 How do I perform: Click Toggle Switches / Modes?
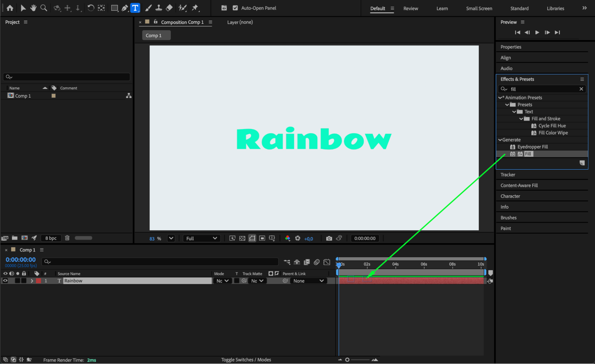[x=246, y=360]
